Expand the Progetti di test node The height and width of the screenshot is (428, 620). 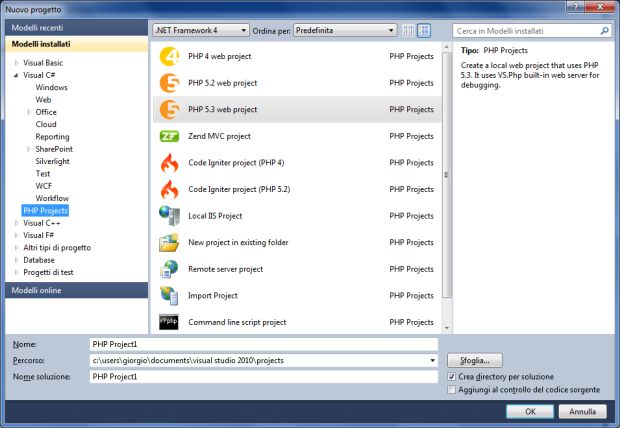tap(16, 272)
